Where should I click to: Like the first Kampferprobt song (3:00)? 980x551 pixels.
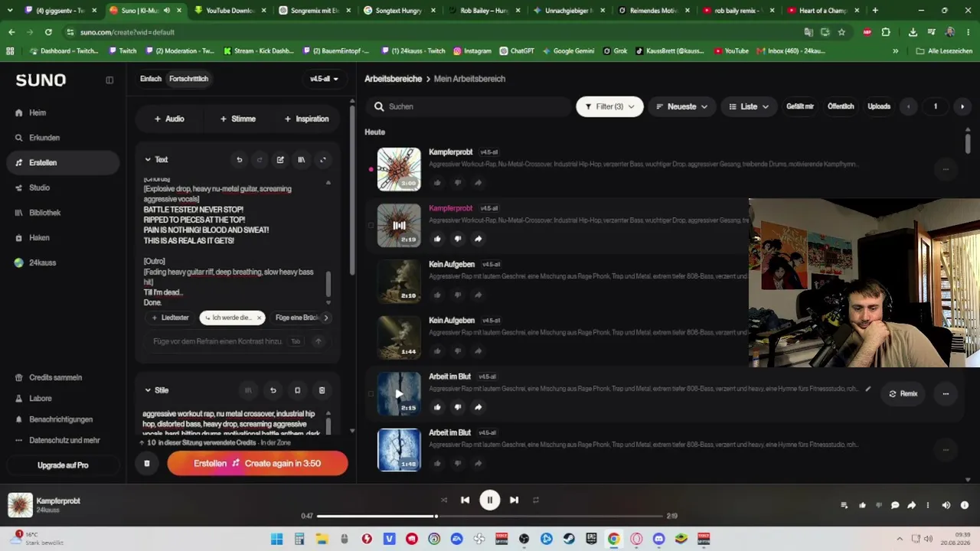(x=437, y=183)
